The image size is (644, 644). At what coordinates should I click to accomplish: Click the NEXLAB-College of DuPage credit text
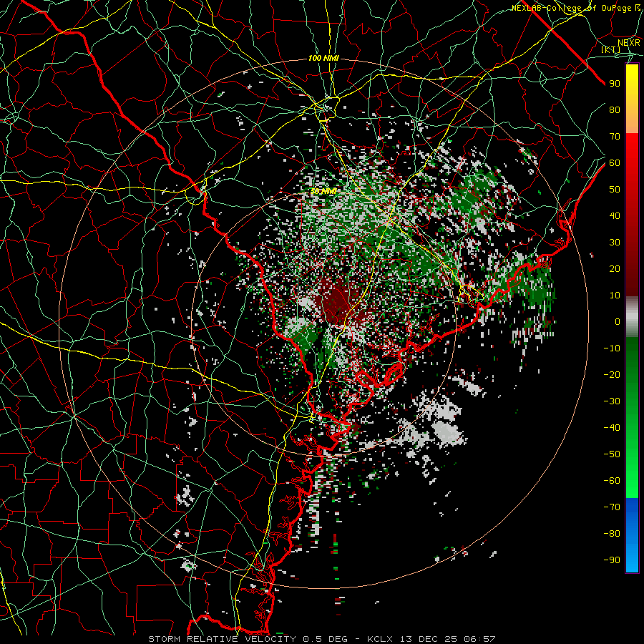pyautogui.click(x=571, y=8)
